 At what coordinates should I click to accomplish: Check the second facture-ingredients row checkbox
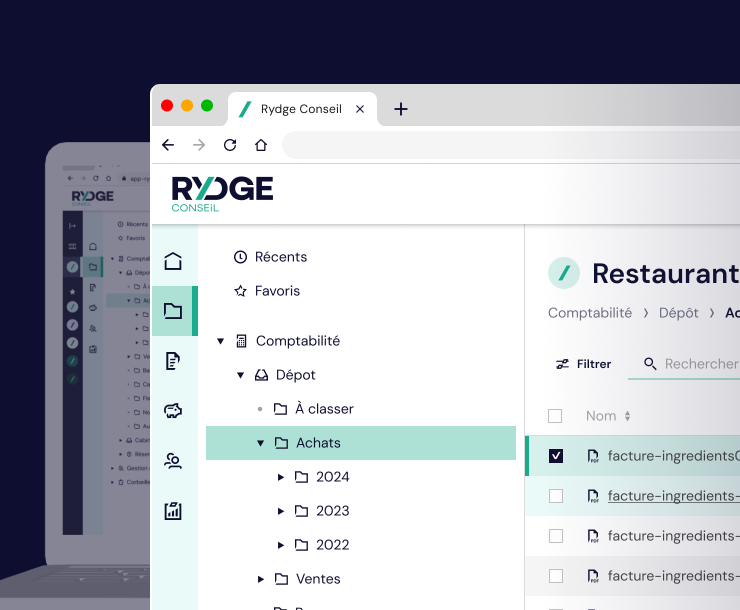click(x=556, y=496)
